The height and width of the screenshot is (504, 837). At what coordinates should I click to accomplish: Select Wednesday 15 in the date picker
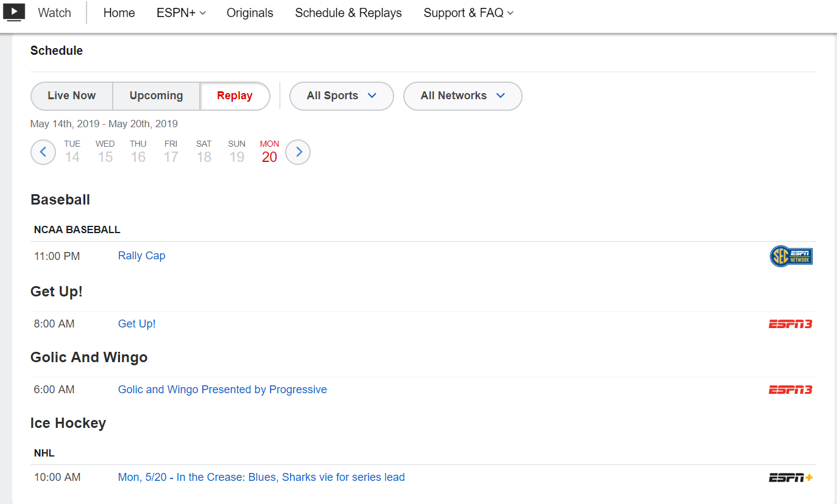pos(105,152)
